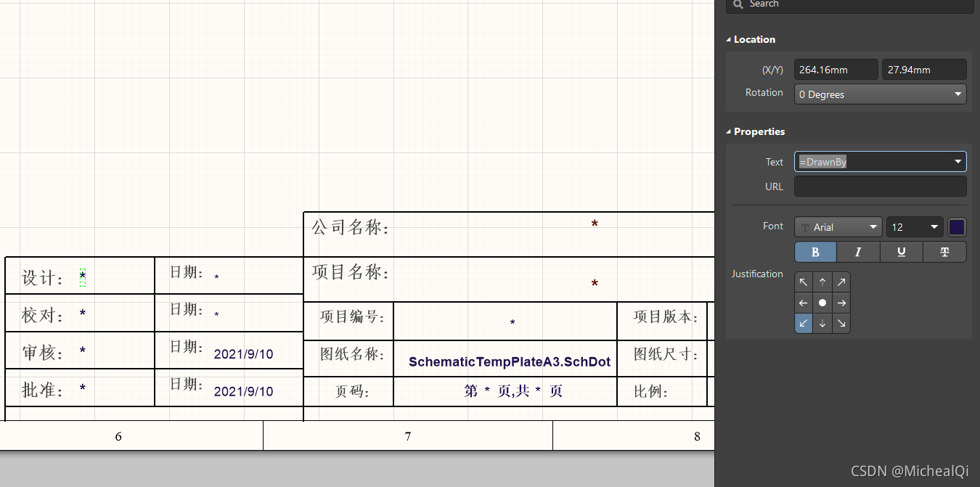980x487 pixels.
Task: Collapse the Location section
Action: coord(730,39)
